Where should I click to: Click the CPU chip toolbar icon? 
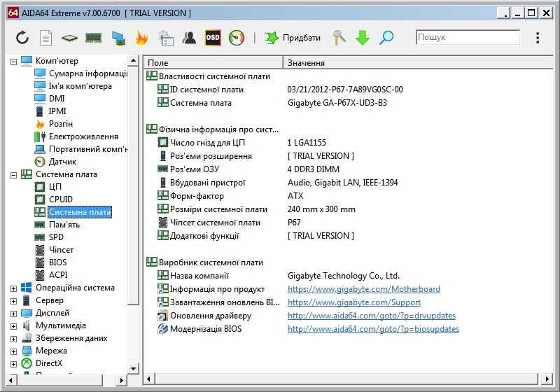(69, 38)
